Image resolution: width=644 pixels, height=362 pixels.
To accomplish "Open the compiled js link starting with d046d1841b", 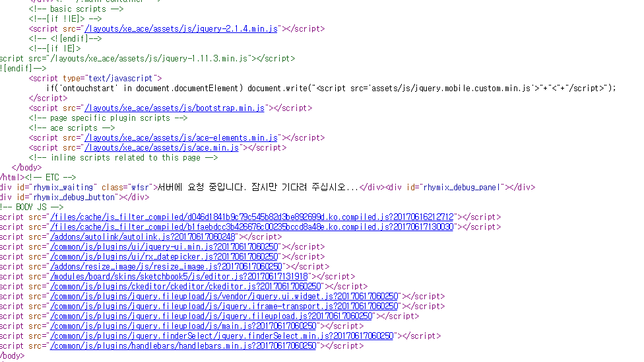I will 252,217.
